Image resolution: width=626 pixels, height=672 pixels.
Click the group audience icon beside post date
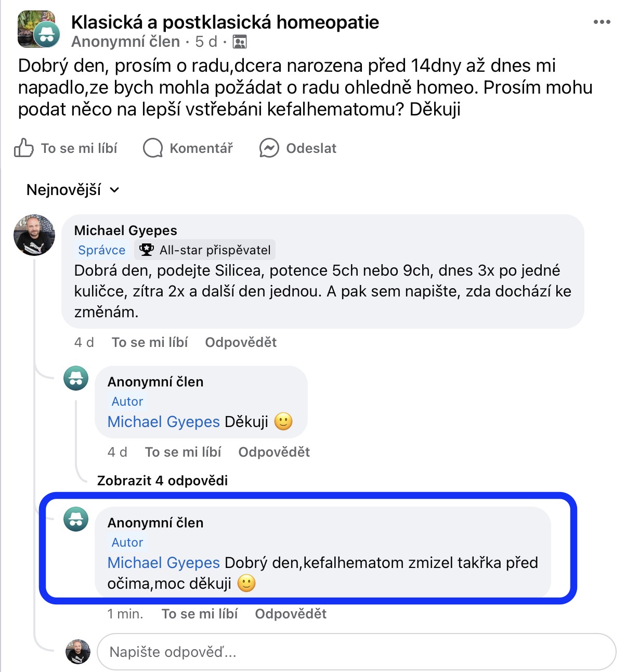(240, 42)
